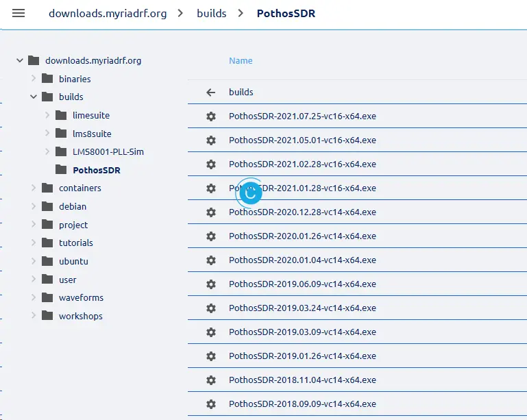
Task: Go back to builds folder
Action: (x=211, y=92)
